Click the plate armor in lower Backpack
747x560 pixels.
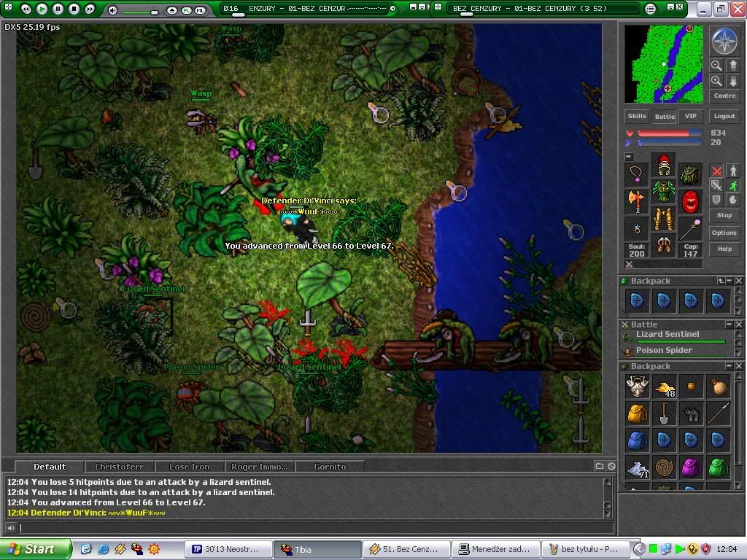(x=637, y=386)
